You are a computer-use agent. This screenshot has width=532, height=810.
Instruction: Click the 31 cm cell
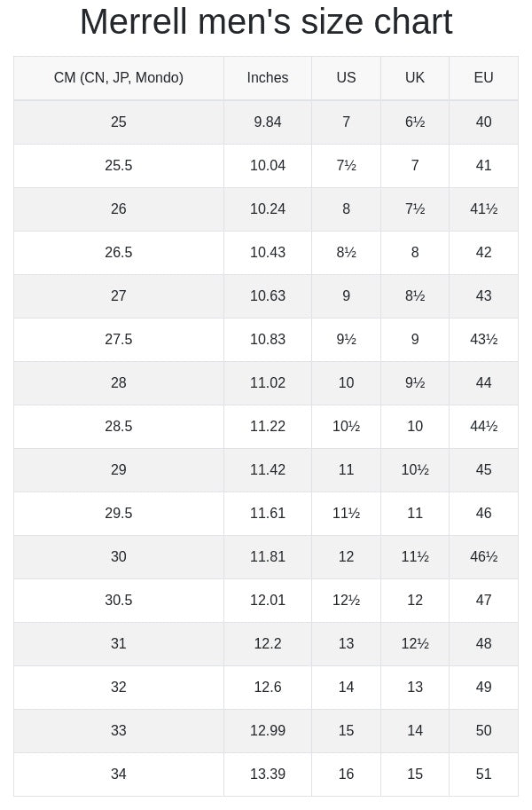tap(118, 643)
